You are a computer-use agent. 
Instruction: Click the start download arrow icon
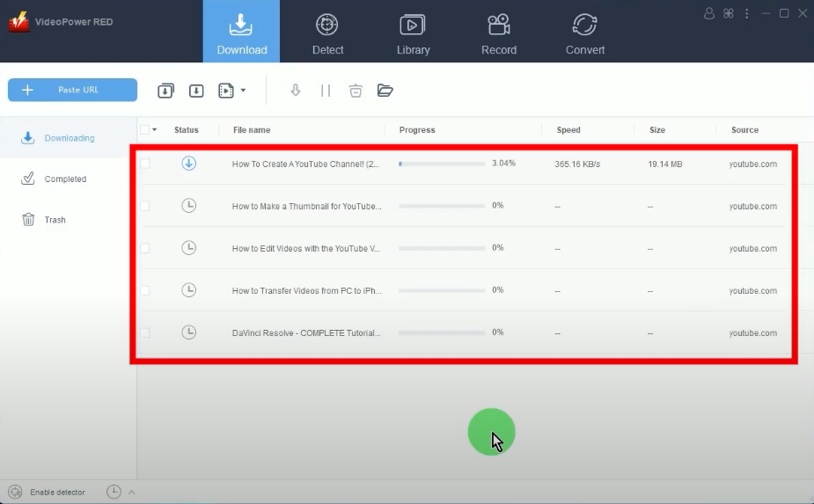(x=296, y=91)
